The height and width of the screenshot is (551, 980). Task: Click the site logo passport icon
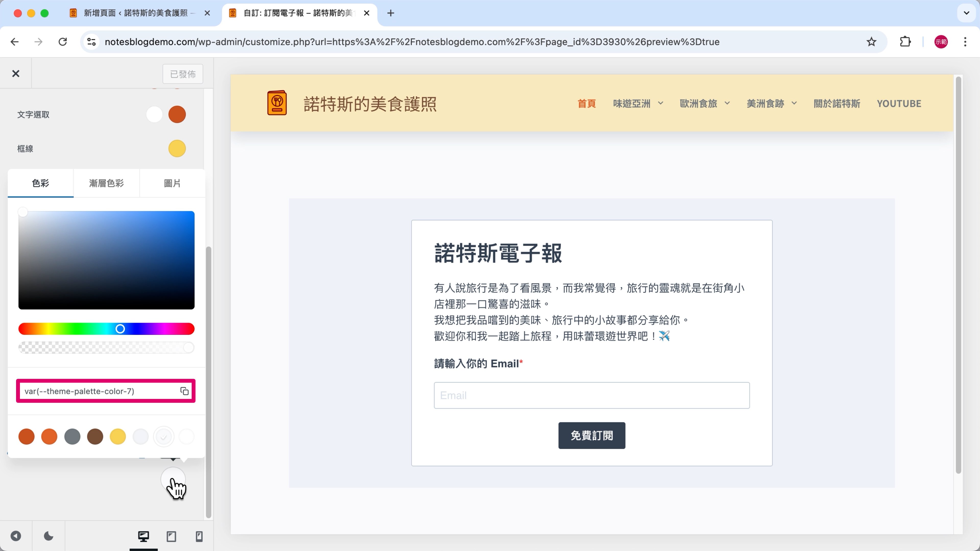277,103
